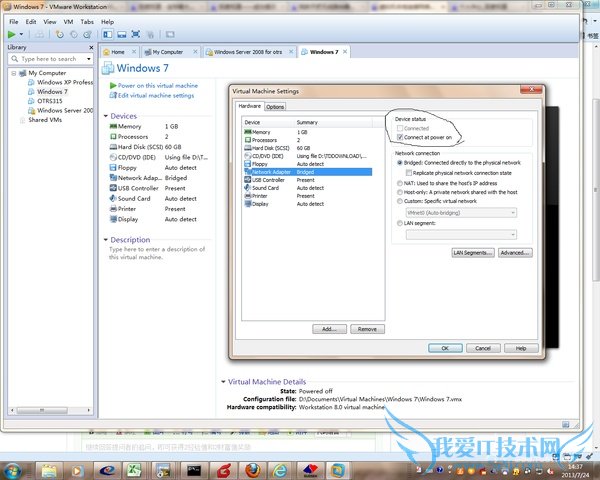
Task: Select USB Controller in settings device list
Action: [308, 180]
